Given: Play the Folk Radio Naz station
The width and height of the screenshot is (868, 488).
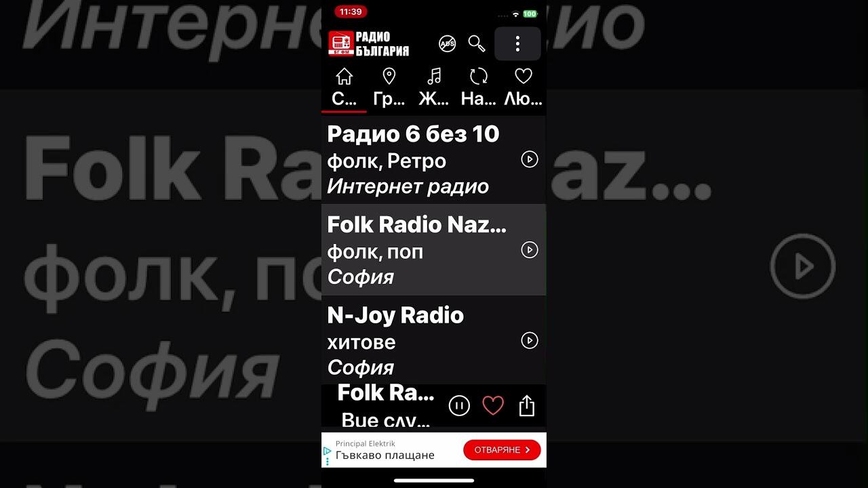Looking at the screenshot, I should click(x=529, y=250).
